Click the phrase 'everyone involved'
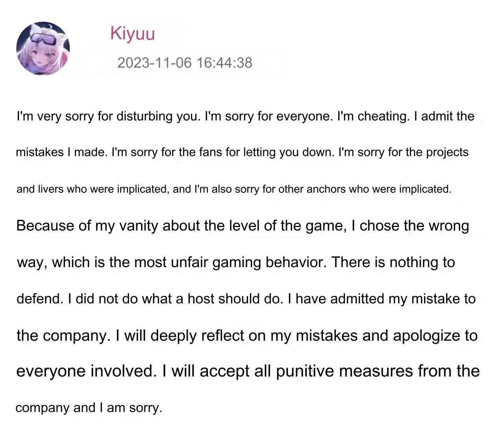 [x=86, y=371]
